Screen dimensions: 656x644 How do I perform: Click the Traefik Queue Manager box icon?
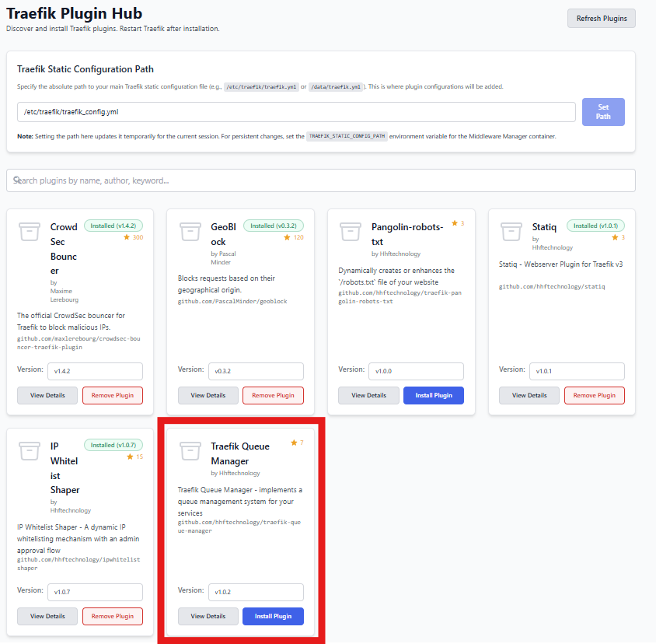[190, 451]
